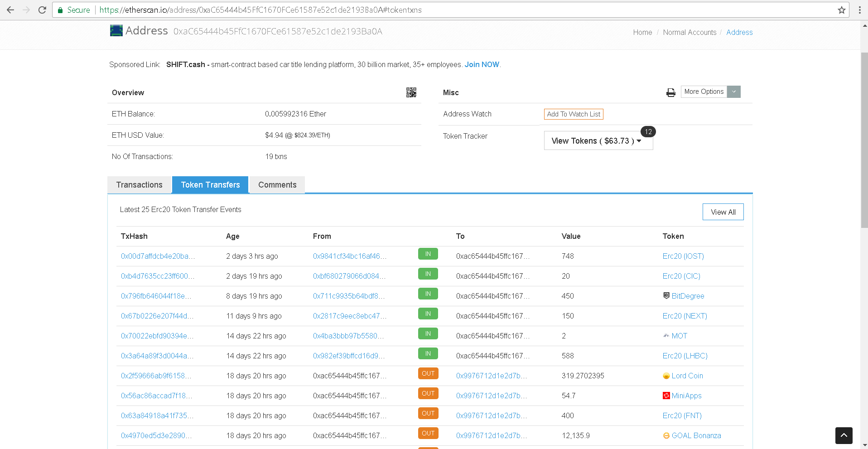Image resolution: width=868 pixels, height=449 pixels.
Task: Open the Erc20 (FNT) token link
Action: [x=682, y=415]
